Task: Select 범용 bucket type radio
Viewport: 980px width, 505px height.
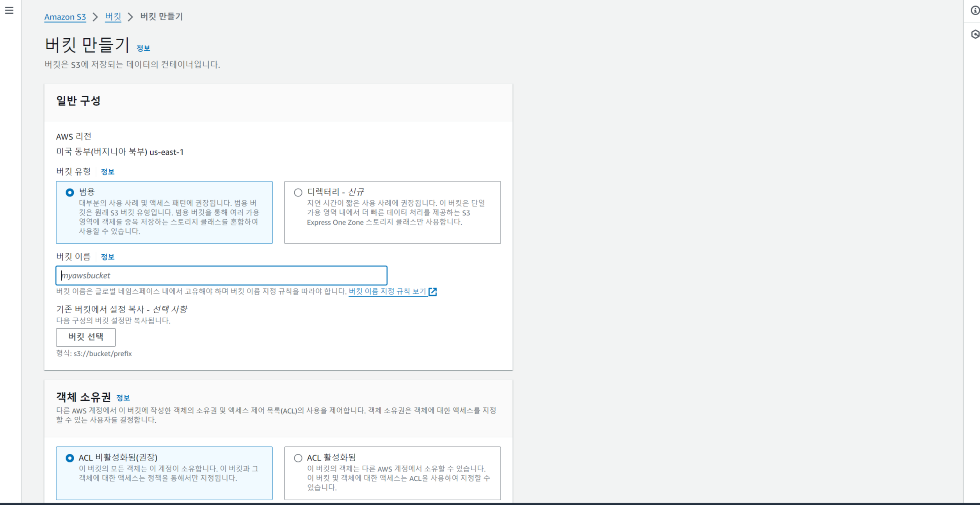Action: pyautogui.click(x=70, y=193)
